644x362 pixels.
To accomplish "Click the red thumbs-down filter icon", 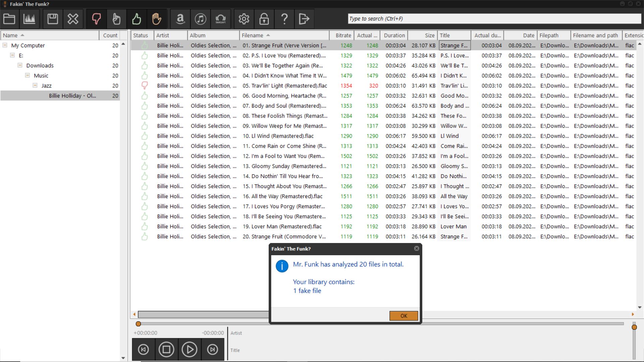I will point(96,19).
